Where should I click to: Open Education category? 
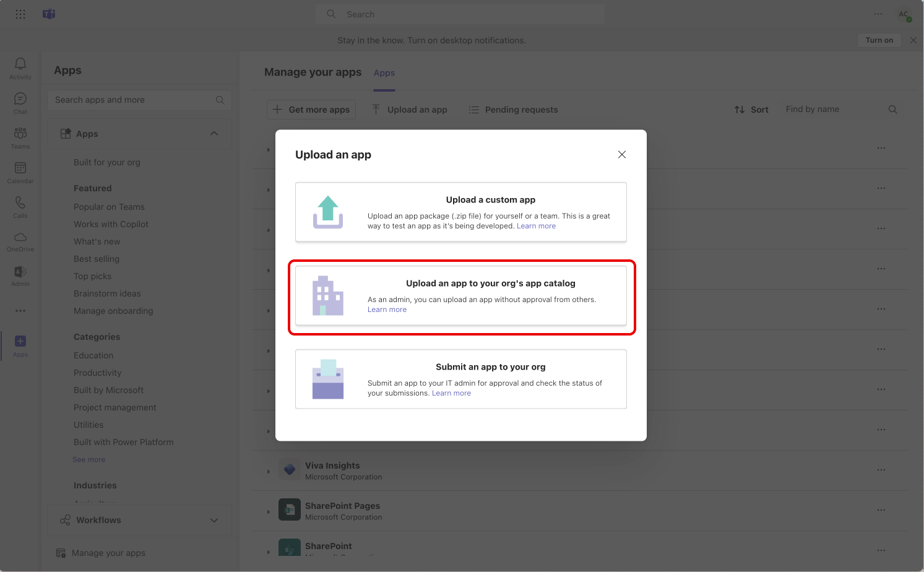(93, 355)
